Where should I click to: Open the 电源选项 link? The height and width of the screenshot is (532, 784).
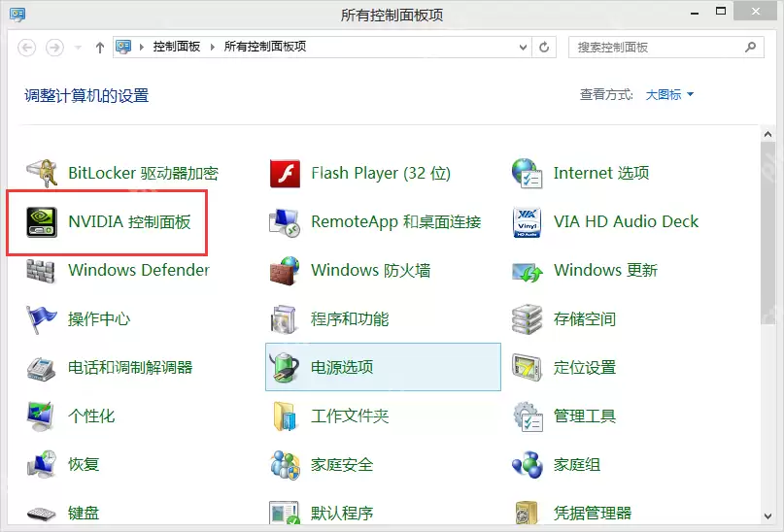click(x=342, y=367)
